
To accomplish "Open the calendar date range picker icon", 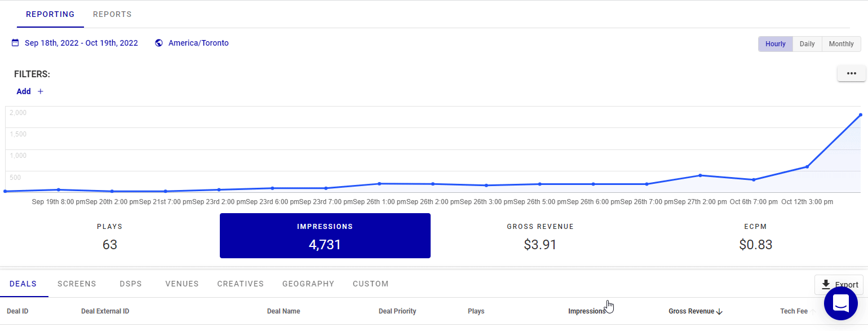I will coord(15,43).
